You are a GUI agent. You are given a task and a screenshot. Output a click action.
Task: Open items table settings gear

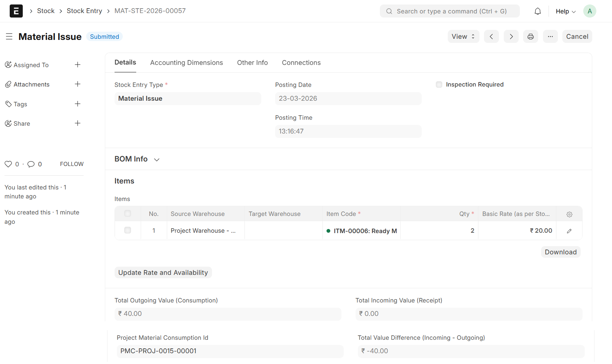(569, 214)
